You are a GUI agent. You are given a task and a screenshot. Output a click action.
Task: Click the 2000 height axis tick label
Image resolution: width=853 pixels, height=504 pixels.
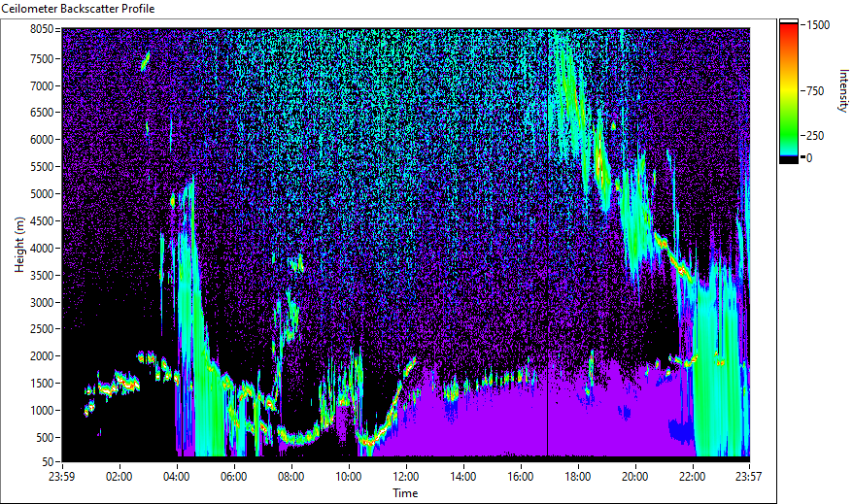pos(42,356)
